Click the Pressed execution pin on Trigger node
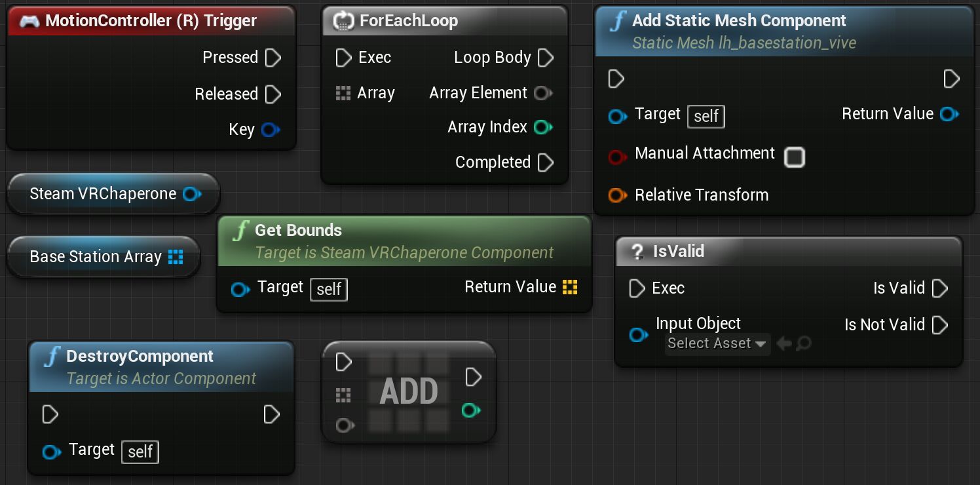This screenshot has height=485, width=980. [273, 58]
